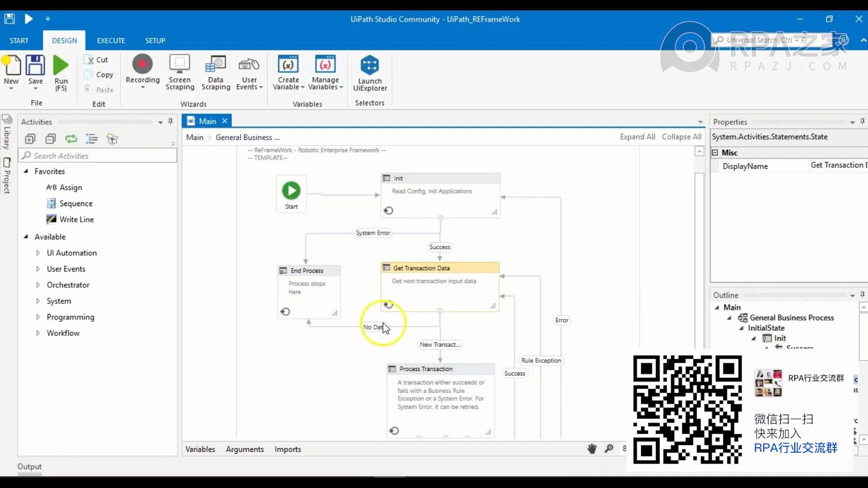This screenshot has width=868, height=488.
Task: Expand the Workflow activities group
Action: (38, 333)
